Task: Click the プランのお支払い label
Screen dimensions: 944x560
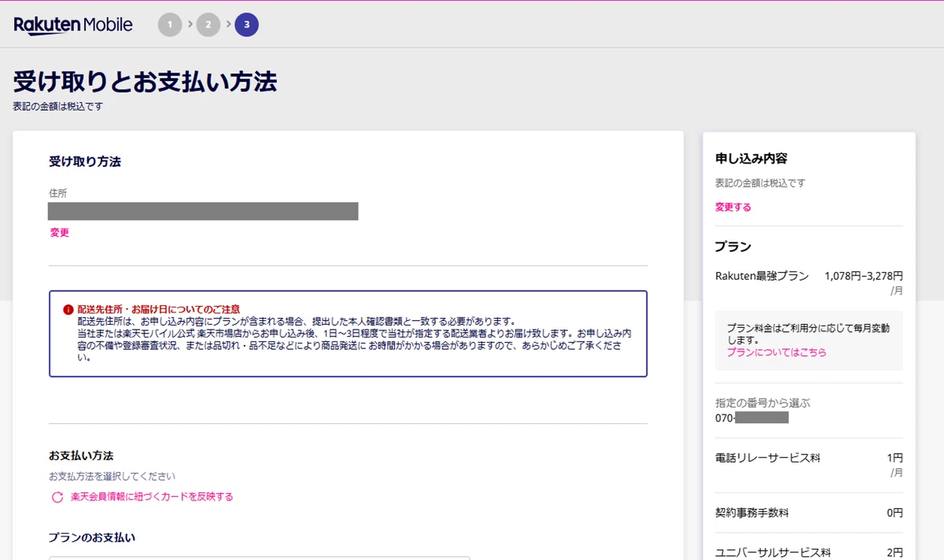Action: [92, 538]
